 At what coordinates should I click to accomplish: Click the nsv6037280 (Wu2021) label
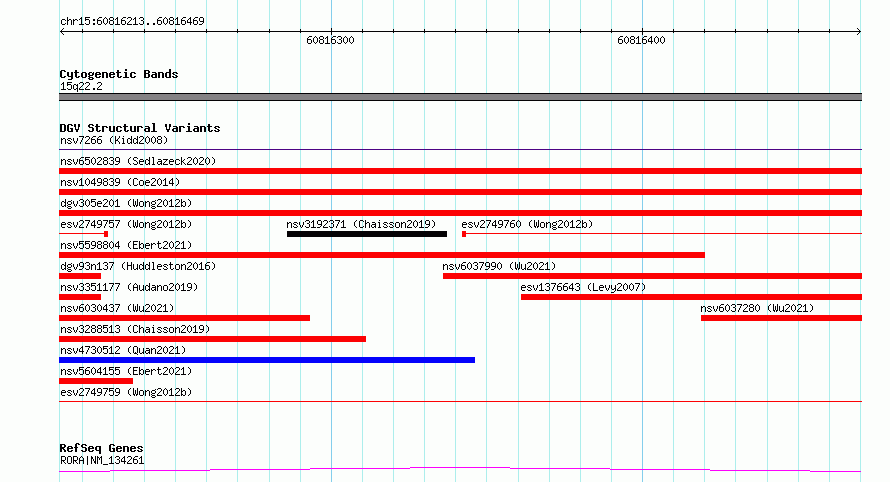point(757,309)
